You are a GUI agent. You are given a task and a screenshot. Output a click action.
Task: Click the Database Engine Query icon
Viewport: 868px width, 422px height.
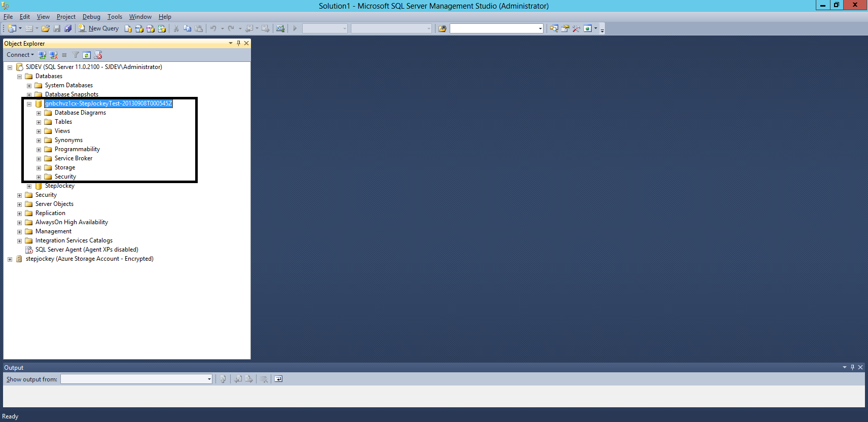pos(128,28)
